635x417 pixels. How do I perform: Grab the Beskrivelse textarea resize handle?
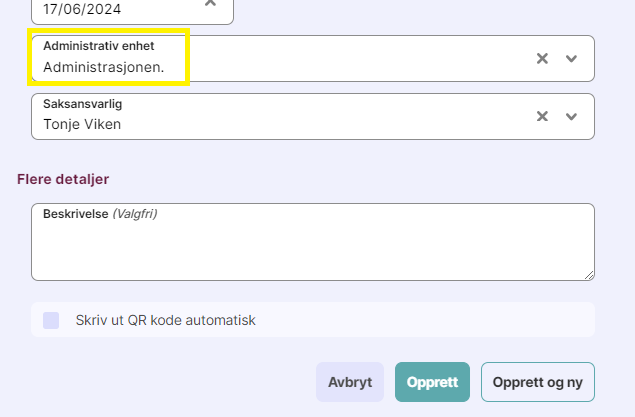589,275
